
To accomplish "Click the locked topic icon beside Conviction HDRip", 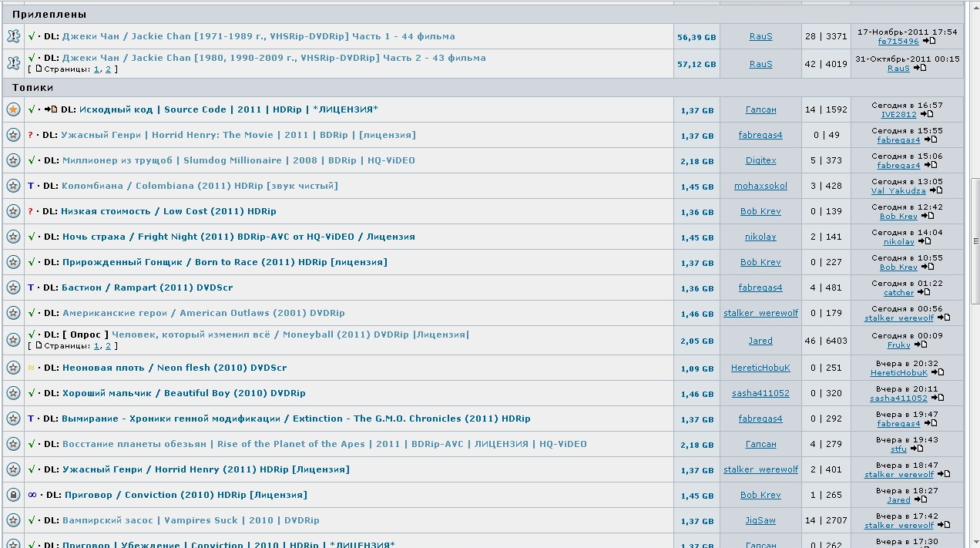I will (x=13, y=495).
